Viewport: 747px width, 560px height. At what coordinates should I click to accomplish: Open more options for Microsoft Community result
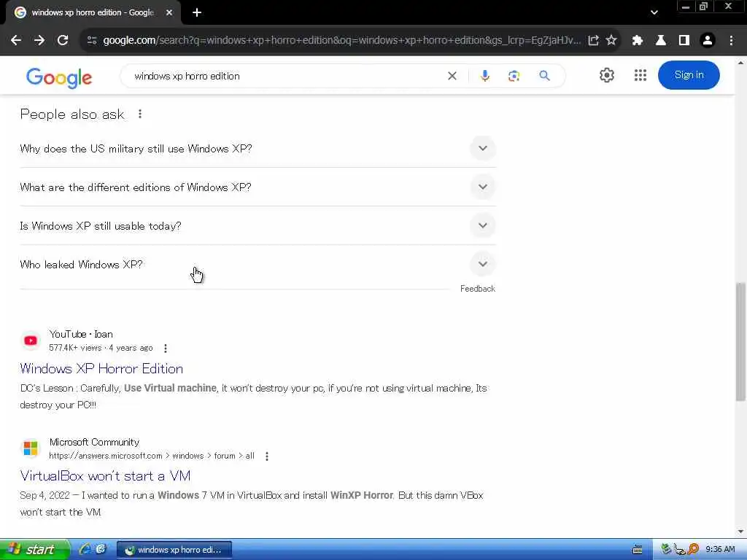(x=267, y=456)
